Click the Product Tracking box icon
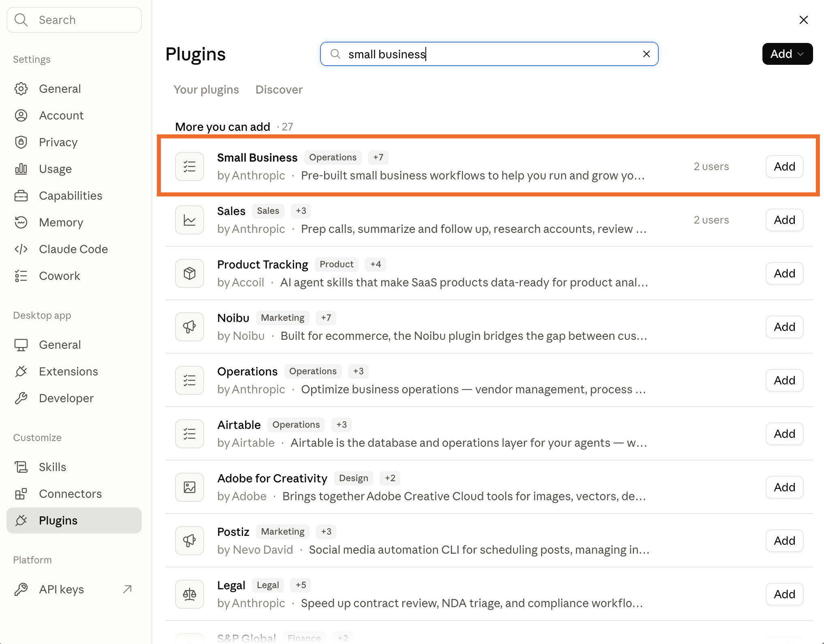The height and width of the screenshot is (644, 824). tap(190, 273)
